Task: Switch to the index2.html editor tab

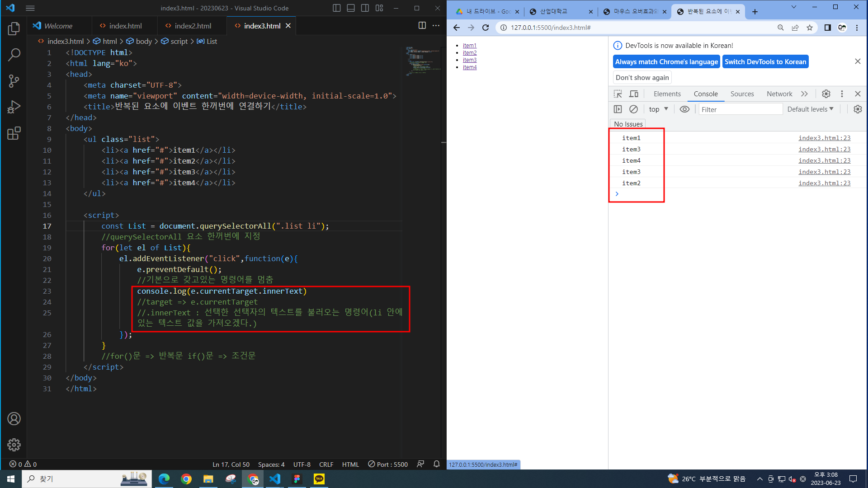Action: (193, 26)
